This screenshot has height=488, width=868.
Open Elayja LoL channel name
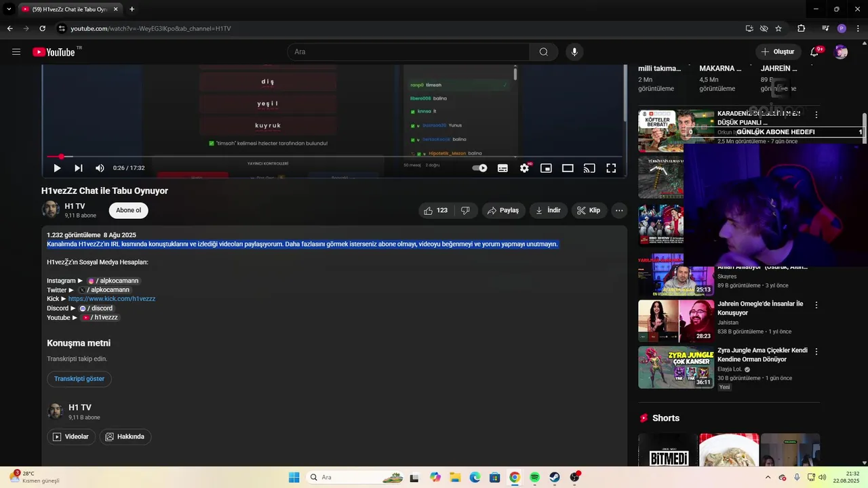(x=730, y=369)
